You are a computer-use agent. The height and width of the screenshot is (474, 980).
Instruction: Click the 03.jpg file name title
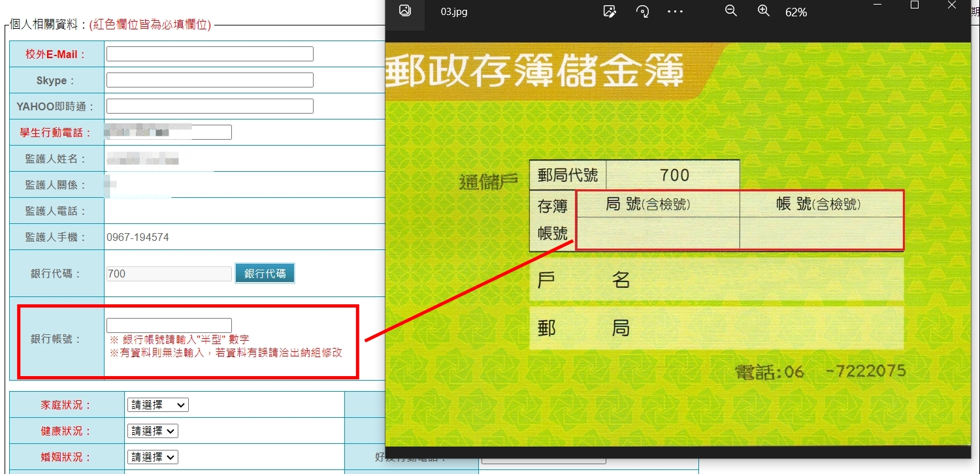coord(454,12)
